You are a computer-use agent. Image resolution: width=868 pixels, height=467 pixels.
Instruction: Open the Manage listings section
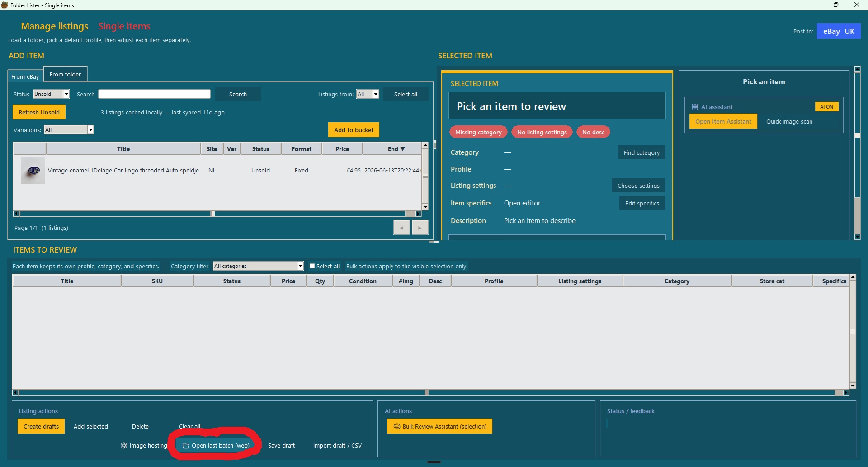55,26
